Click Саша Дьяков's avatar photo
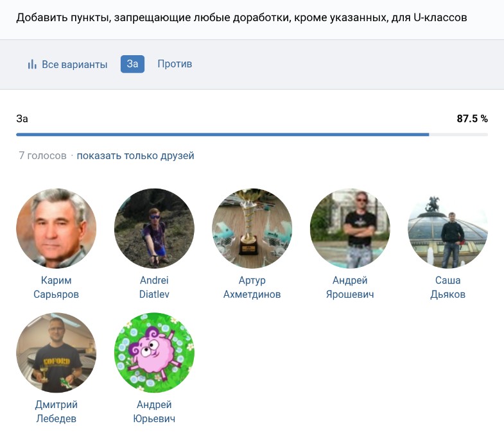Screen dimensions: 504x435 [x=448, y=228]
